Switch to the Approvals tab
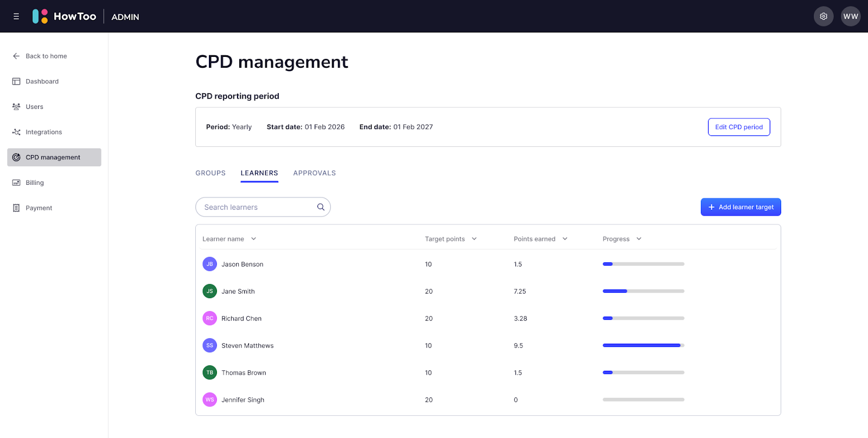Image resolution: width=868 pixels, height=438 pixels. point(314,173)
